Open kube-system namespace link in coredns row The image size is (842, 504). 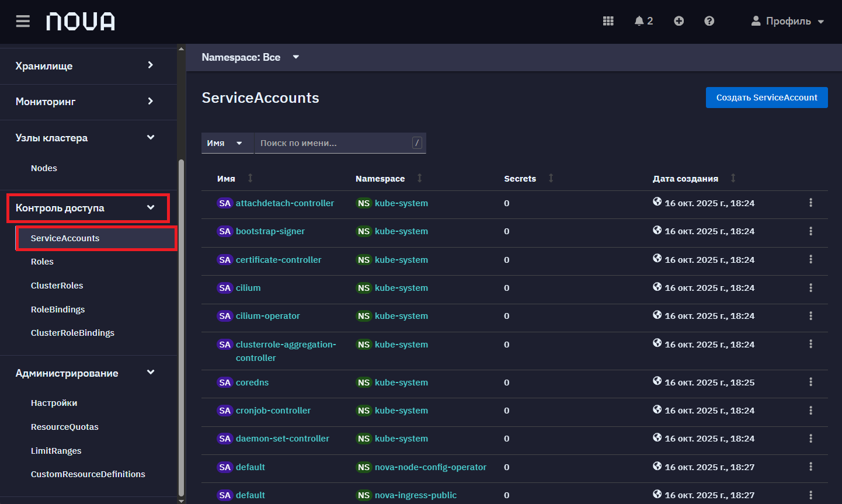click(x=401, y=383)
